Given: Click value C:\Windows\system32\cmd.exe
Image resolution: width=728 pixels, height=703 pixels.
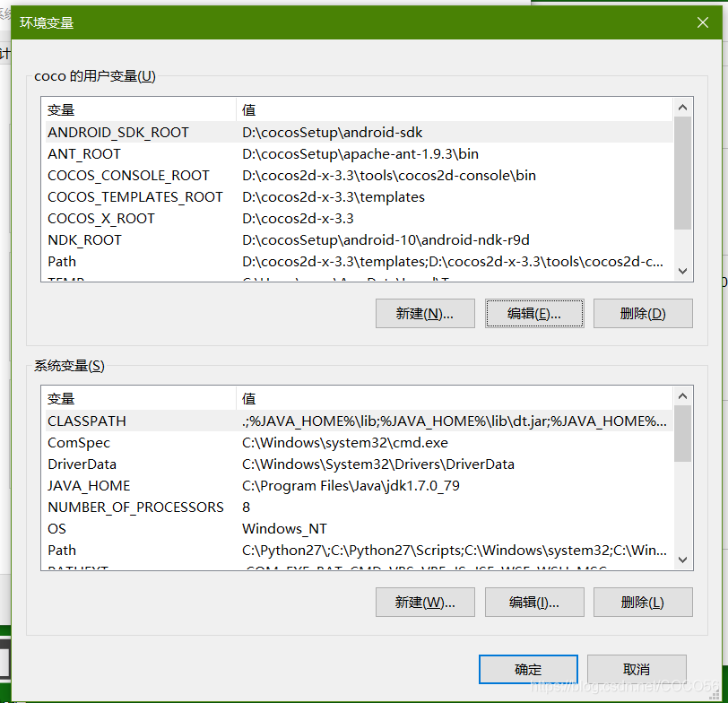Looking at the screenshot, I should click(345, 442).
